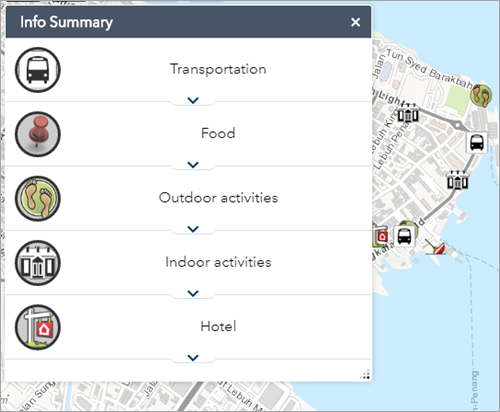
Task: Expand the Outdoor activities section chevron
Action: (x=193, y=229)
